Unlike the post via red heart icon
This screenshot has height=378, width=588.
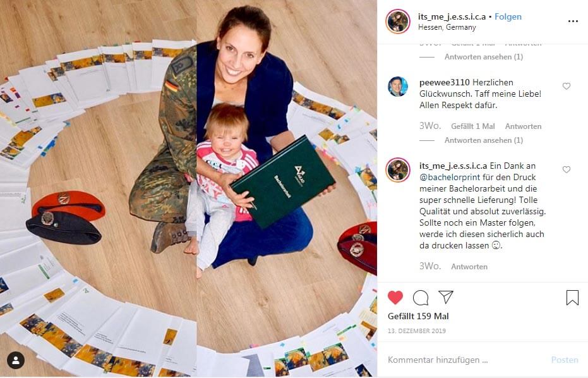pos(395,297)
